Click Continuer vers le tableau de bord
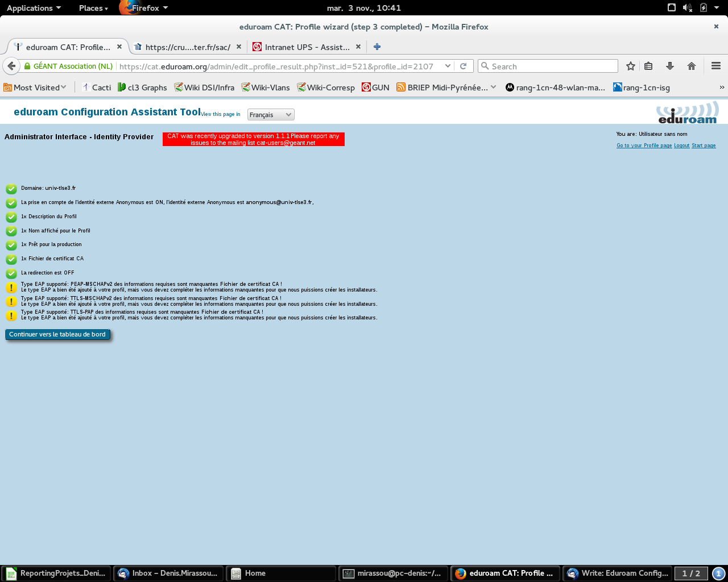 point(57,334)
